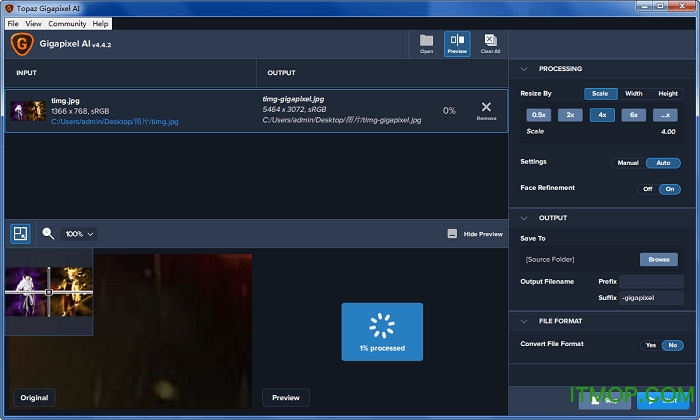Choose the custom ...x scale option
Screen dimensions: 700x420
tap(665, 115)
